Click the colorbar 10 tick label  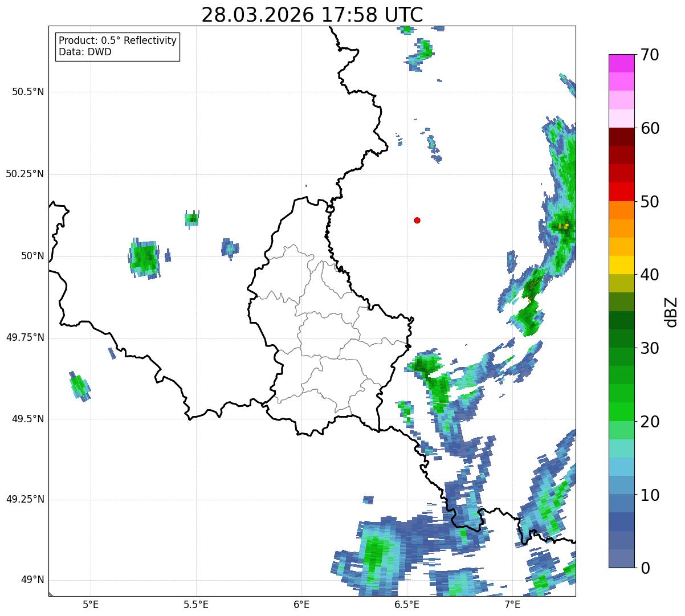click(650, 495)
